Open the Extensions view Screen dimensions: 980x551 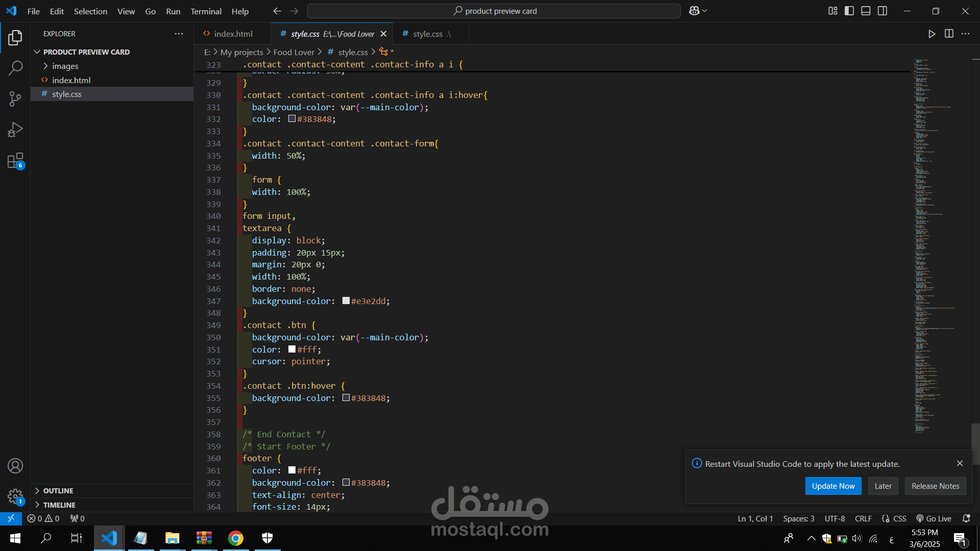point(15,161)
